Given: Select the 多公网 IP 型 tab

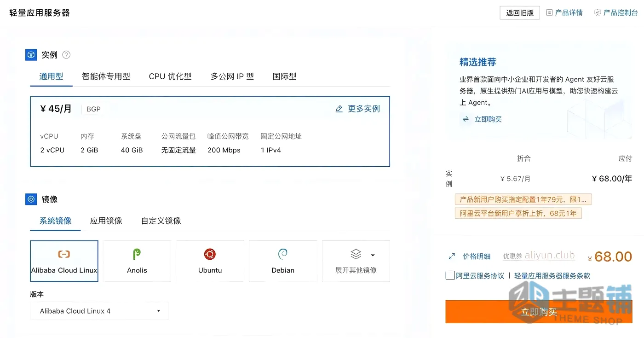Looking at the screenshot, I should click(232, 76).
